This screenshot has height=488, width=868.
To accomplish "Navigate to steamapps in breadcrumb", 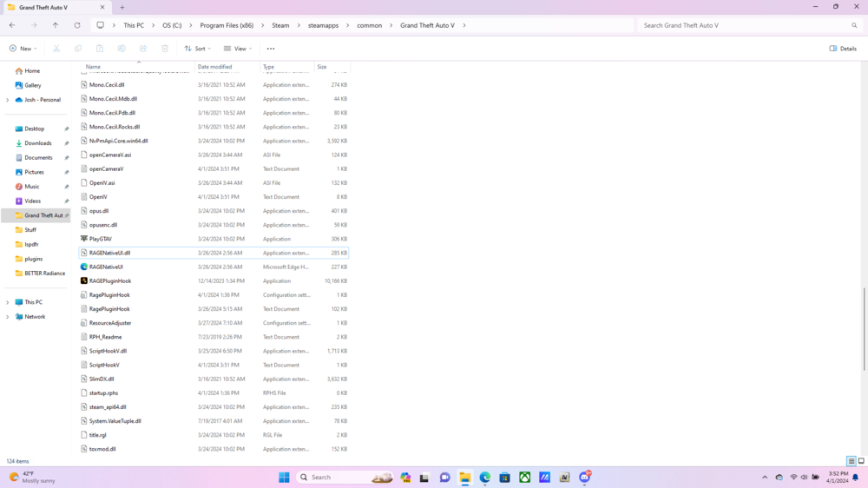I will point(323,25).
